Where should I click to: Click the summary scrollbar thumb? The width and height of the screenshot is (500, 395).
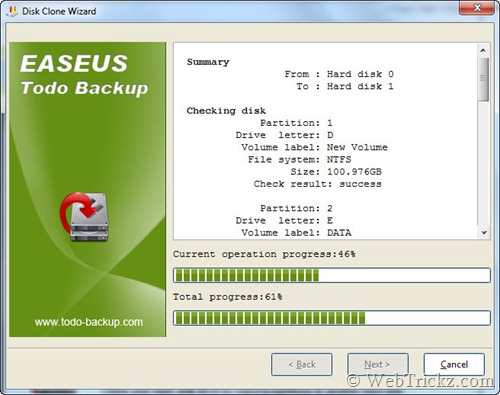point(483,79)
